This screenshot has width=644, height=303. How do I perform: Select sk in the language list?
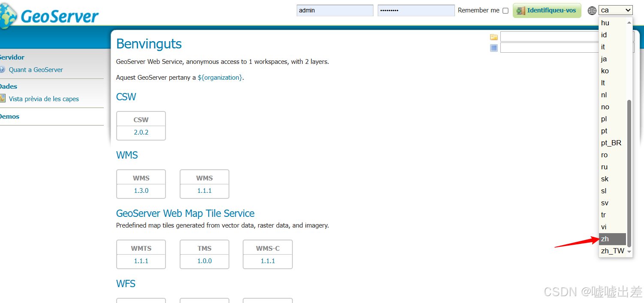coord(613,179)
